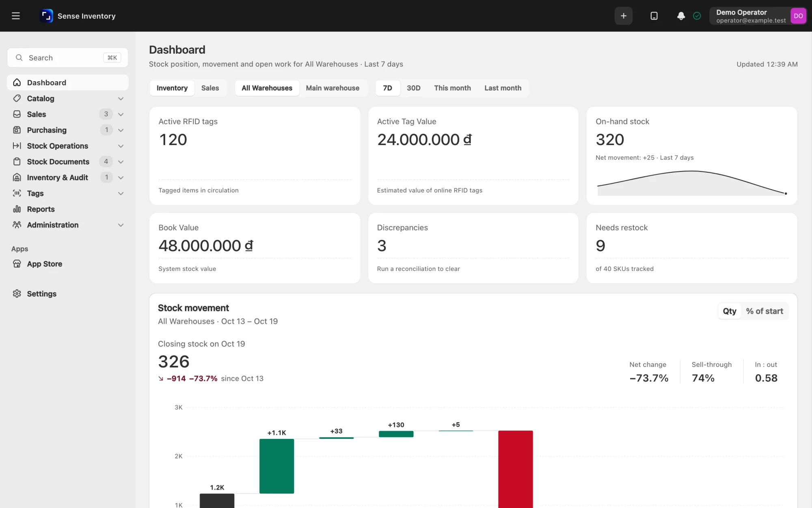
Task: Click the red waterfall chart bar
Action: (516, 469)
